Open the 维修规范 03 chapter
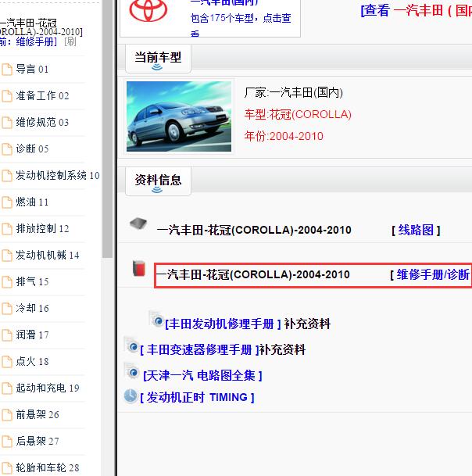 pyautogui.click(x=42, y=123)
